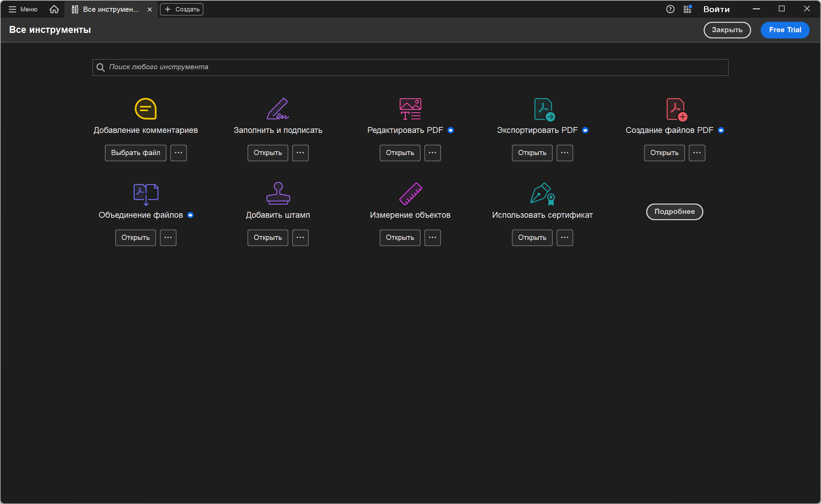This screenshot has width=821, height=504.
Task: Click the Подробнее button
Action: (x=675, y=211)
